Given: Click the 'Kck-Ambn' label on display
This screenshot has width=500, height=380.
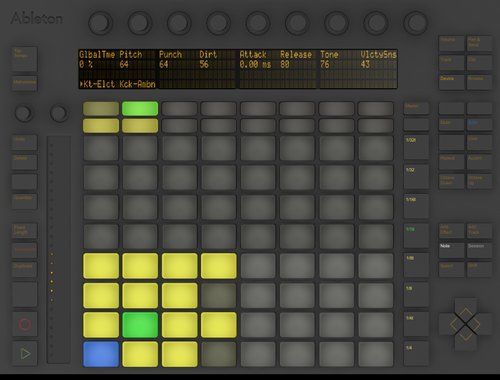Looking at the screenshot, I should click(138, 84).
